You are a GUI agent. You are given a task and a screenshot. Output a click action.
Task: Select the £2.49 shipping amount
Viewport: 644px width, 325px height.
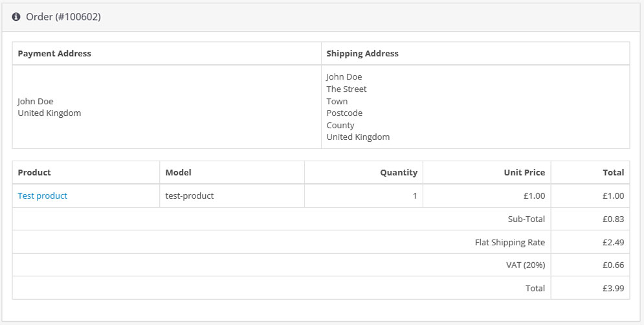pos(613,243)
